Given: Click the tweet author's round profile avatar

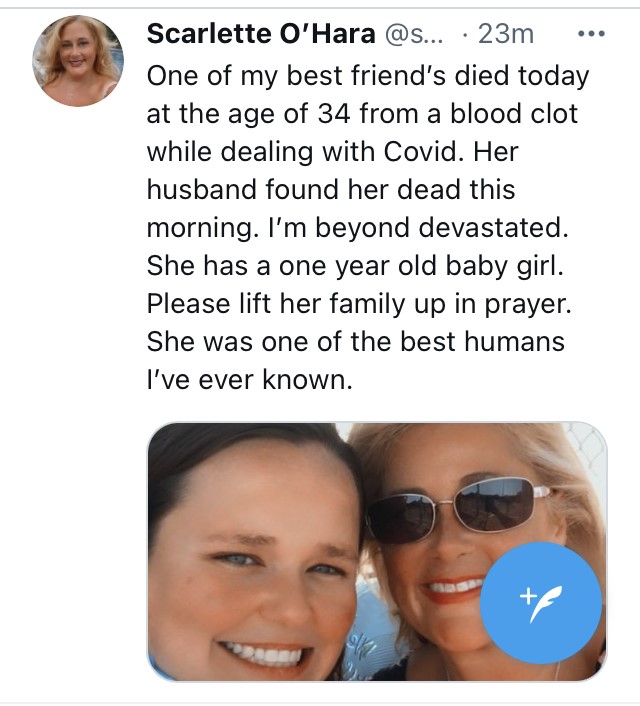Looking at the screenshot, I should (x=79, y=61).
